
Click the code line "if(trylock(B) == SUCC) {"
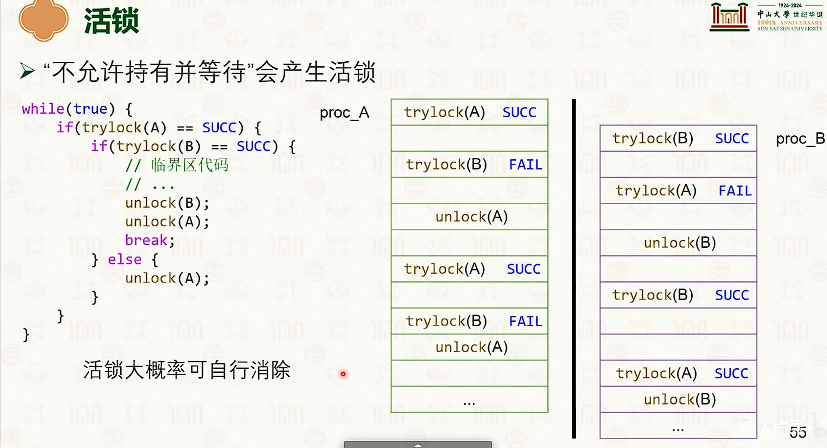[193, 146]
